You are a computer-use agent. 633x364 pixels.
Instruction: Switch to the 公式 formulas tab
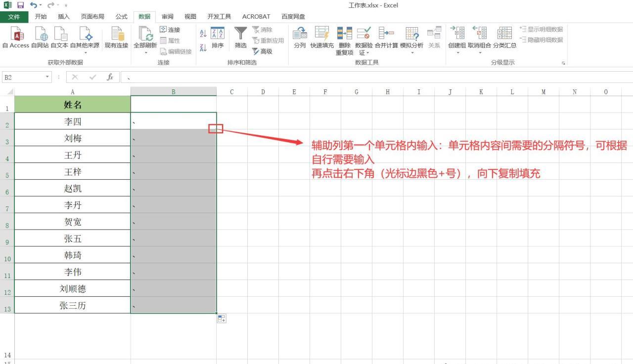click(x=121, y=17)
